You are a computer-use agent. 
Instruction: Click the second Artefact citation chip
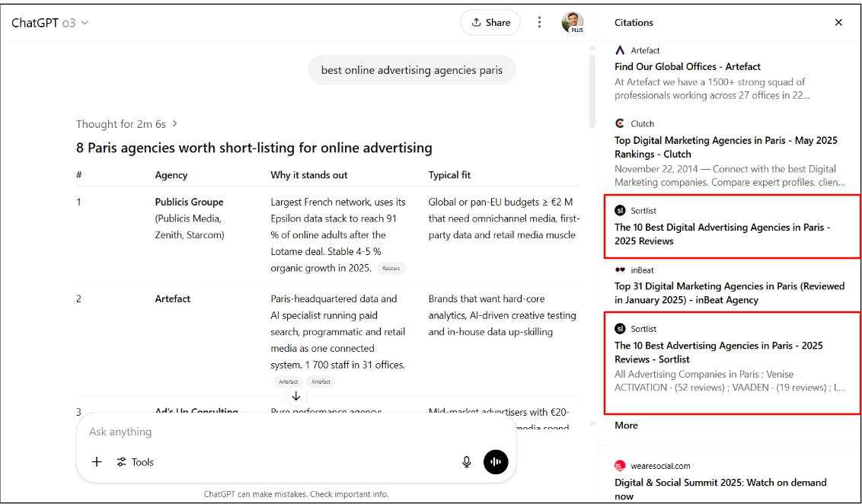coord(321,381)
